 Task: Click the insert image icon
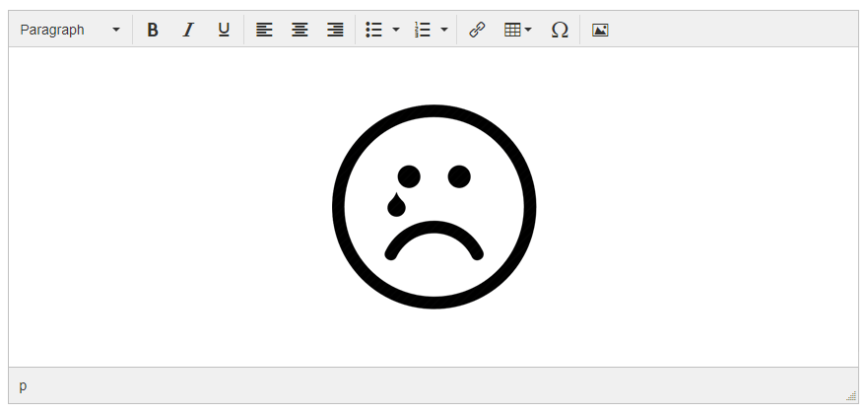pos(600,30)
